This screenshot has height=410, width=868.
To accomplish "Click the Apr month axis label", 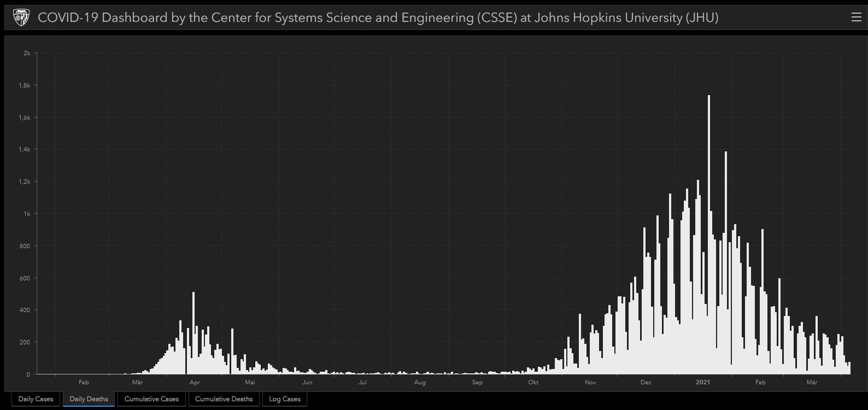I will (195, 382).
